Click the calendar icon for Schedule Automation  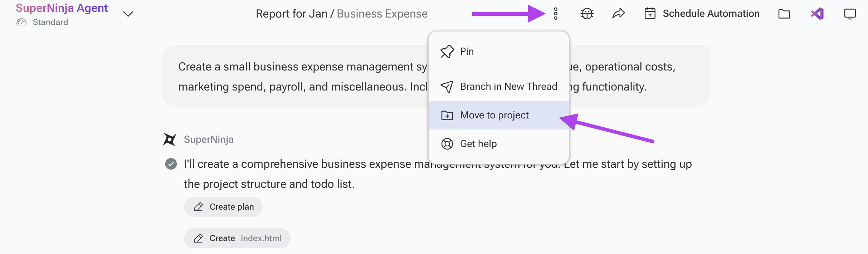[x=650, y=14]
